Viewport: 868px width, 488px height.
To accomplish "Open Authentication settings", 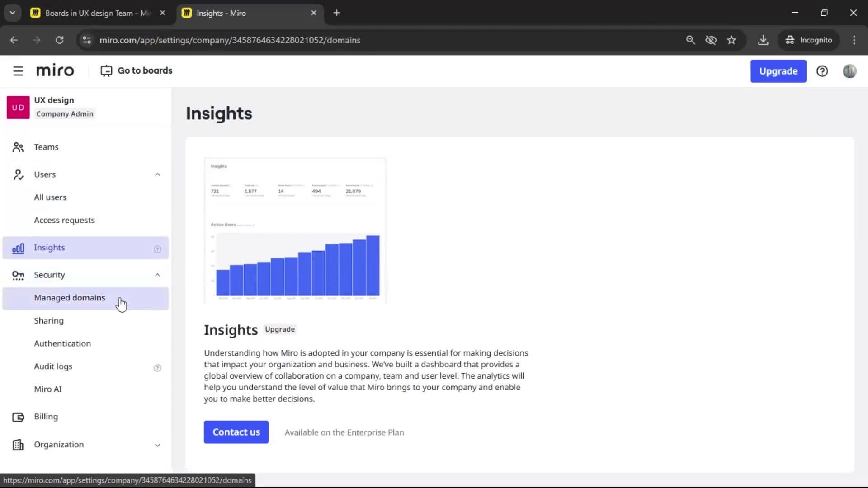I will click(x=85, y=344).
